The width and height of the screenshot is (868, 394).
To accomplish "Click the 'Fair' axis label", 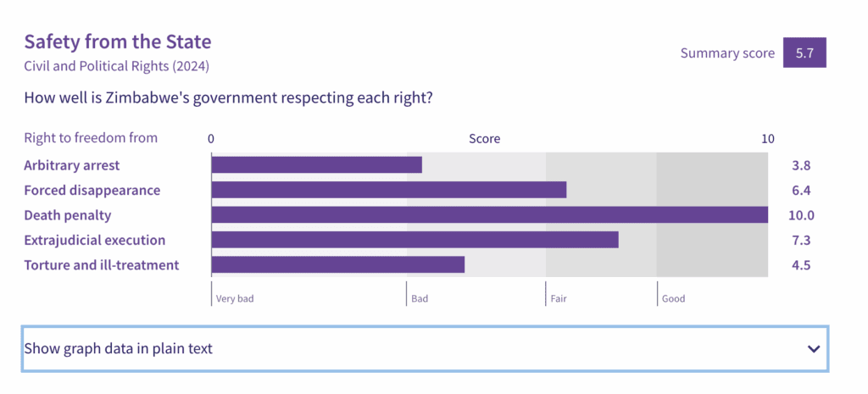I will (559, 298).
